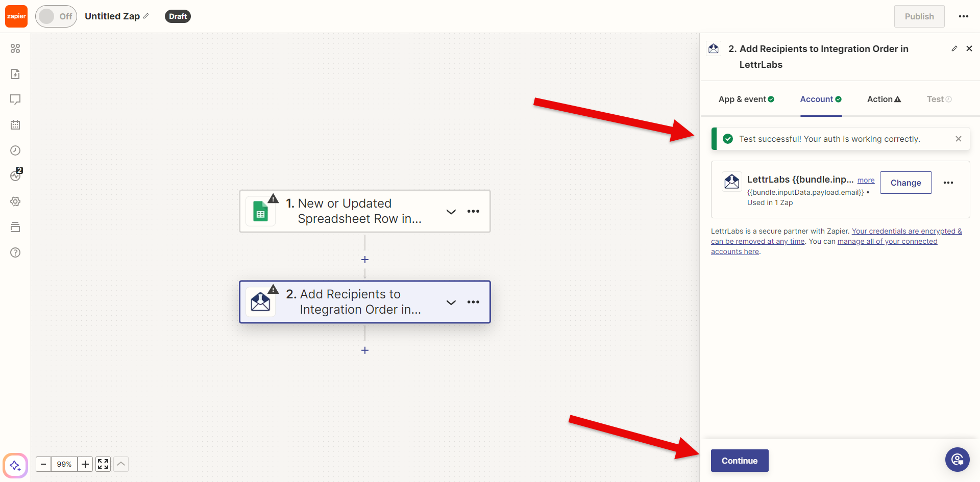
Task: Click the LettrLabs icon in panel header
Action: (714, 48)
